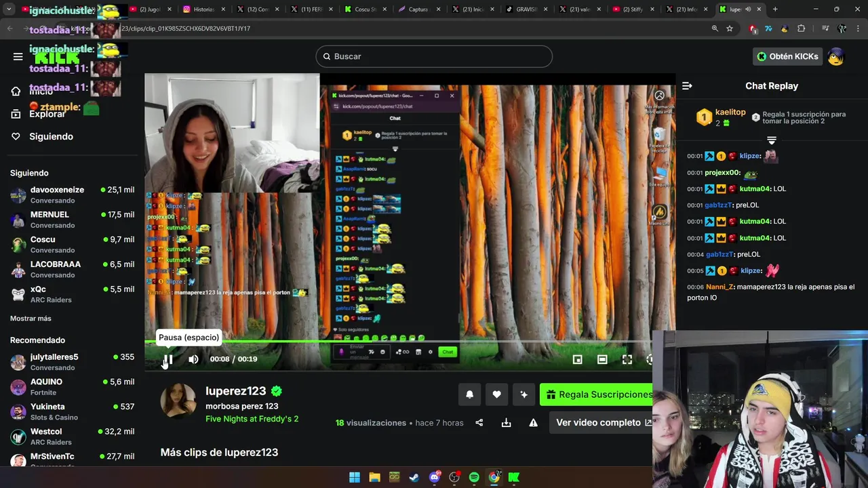The image size is (868, 488).
Task: Open Windows Start menu
Action: coord(355,477)
